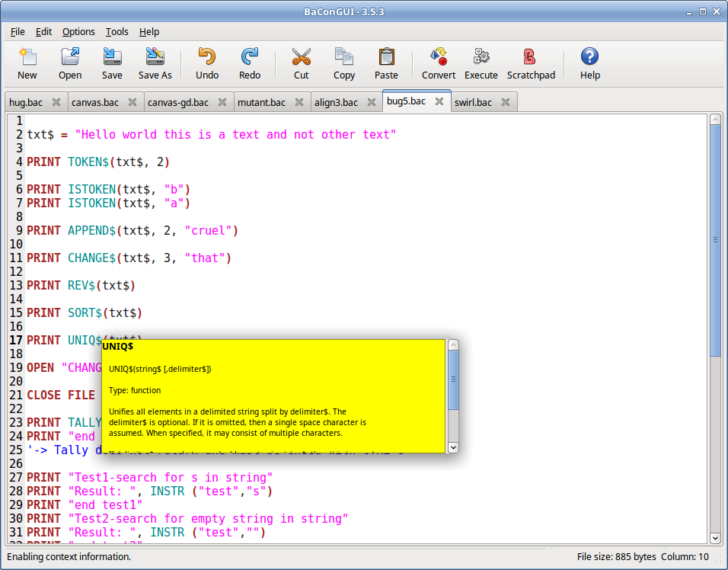Click "Test2-search for empty string in string" text
This screenshot has width=728, height=570.
[208, 519]
